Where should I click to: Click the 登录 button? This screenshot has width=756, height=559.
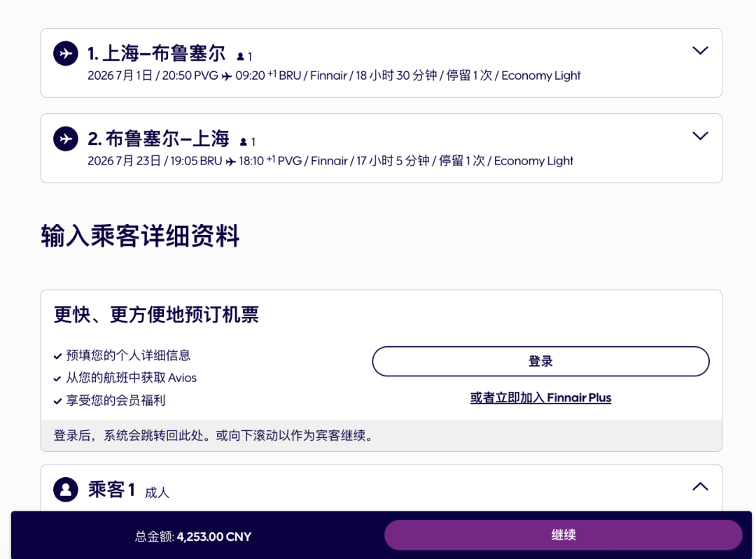pyautogui.click(x=540, y=361)
